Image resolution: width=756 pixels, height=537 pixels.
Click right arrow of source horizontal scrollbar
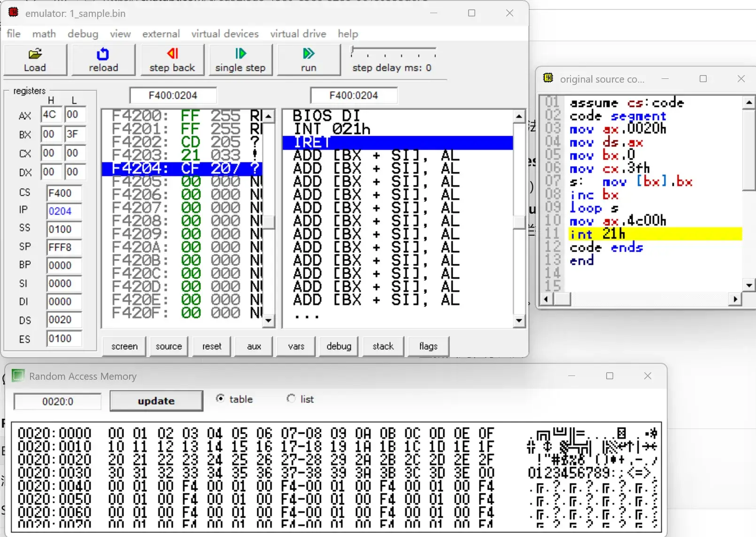[735, 299]
